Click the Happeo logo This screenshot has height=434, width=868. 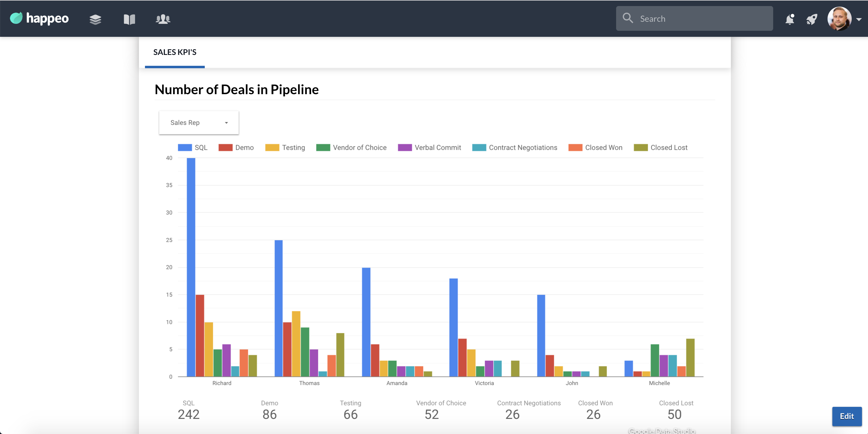coord(40,18)
